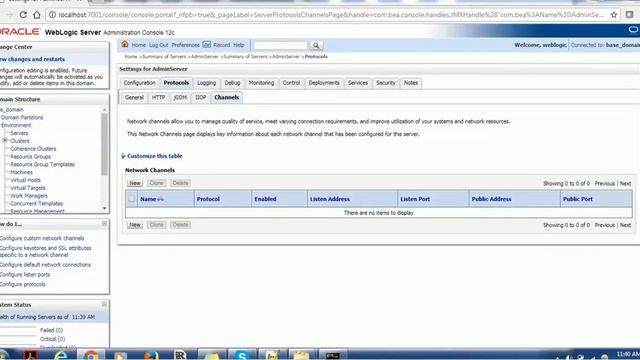Viewport: 640px width, 360px height.
Task: Switch to the HTTP sub-tab
Action: click(158, 98)
